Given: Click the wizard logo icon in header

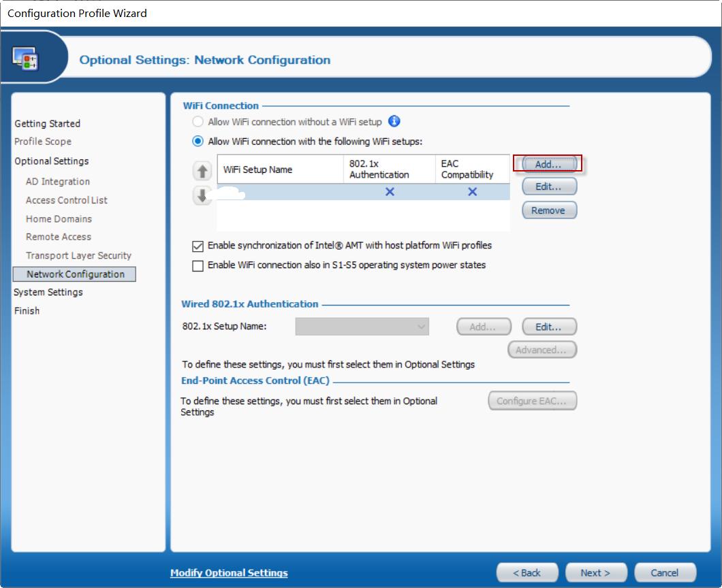Looking at the screenshot, I should [26, 59].
